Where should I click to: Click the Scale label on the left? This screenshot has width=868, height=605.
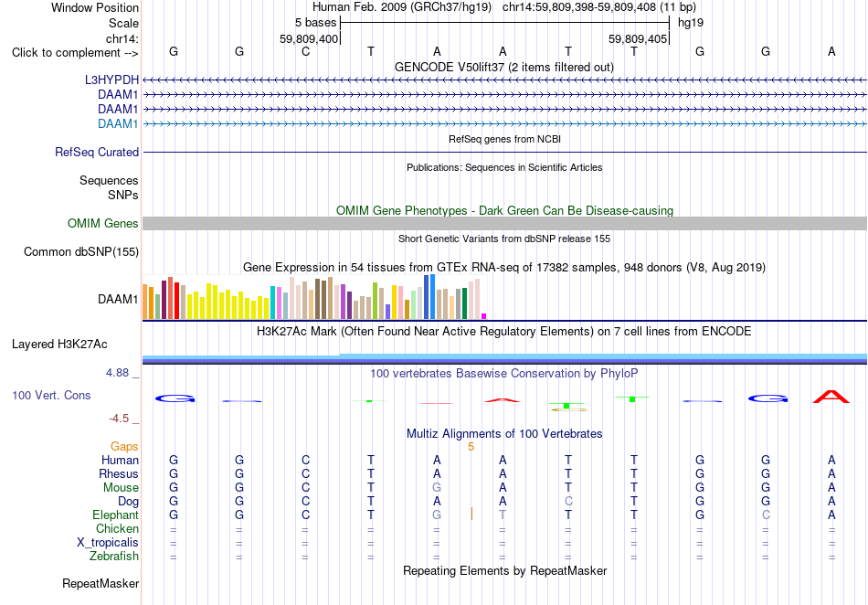tap(123, 23)
